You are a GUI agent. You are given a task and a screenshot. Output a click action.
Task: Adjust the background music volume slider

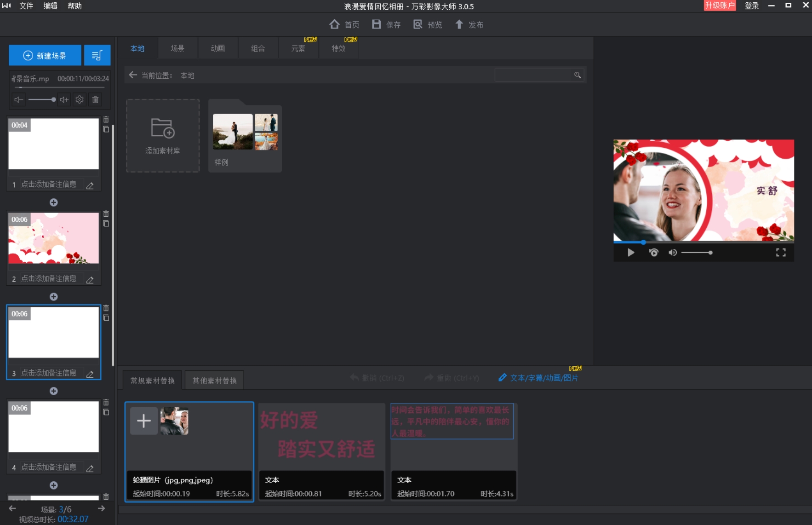[41, 100]
